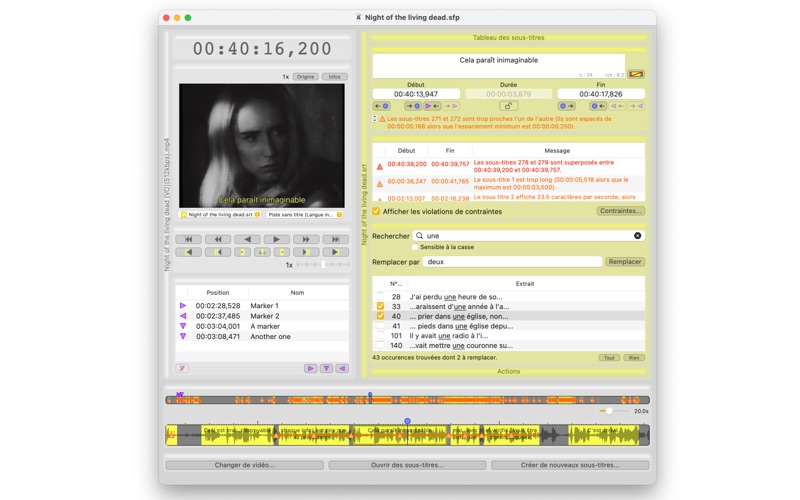The height and width of the screenshot is (500, 800).
Task: Go to the first subtitle (yellow icon)
Action: tap(188, 252)
